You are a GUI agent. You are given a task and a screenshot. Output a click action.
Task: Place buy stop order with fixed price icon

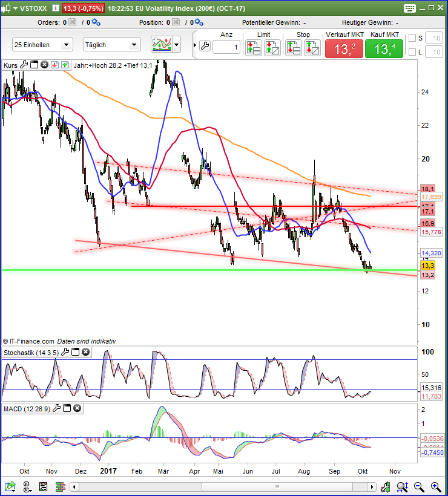[294, 48]
